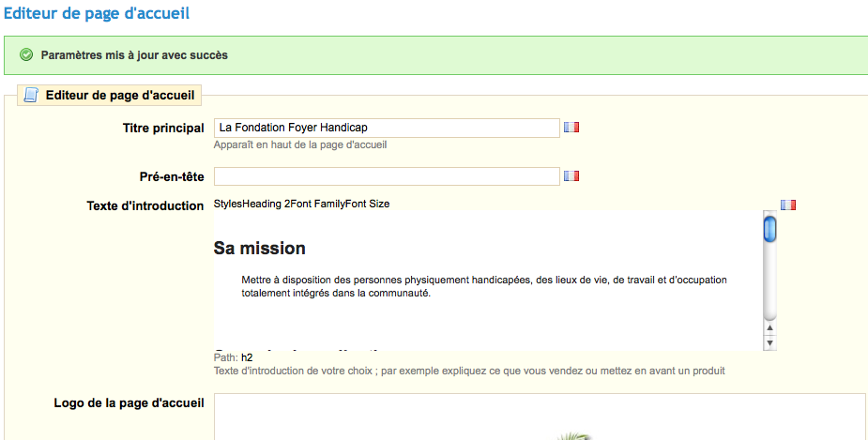Click the 'Texte d'introduction' label
The height and width of the screenshot is (440, 868).
coord(145,205)
